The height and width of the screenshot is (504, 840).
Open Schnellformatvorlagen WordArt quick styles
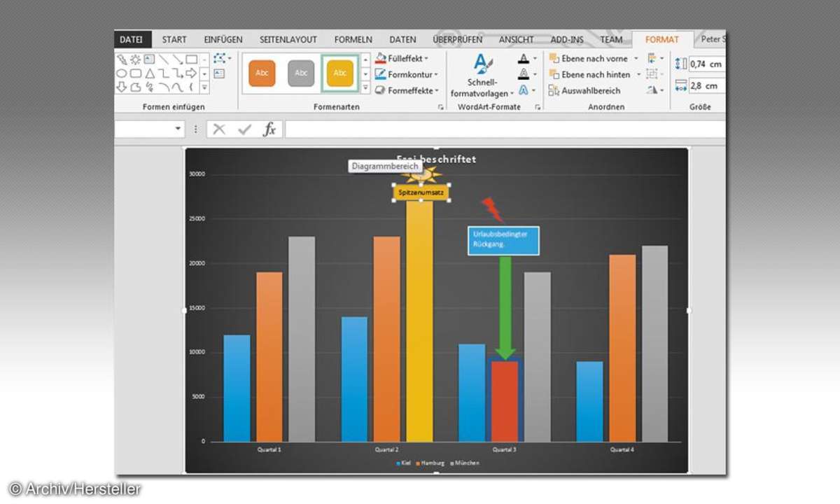pos(482,76)
